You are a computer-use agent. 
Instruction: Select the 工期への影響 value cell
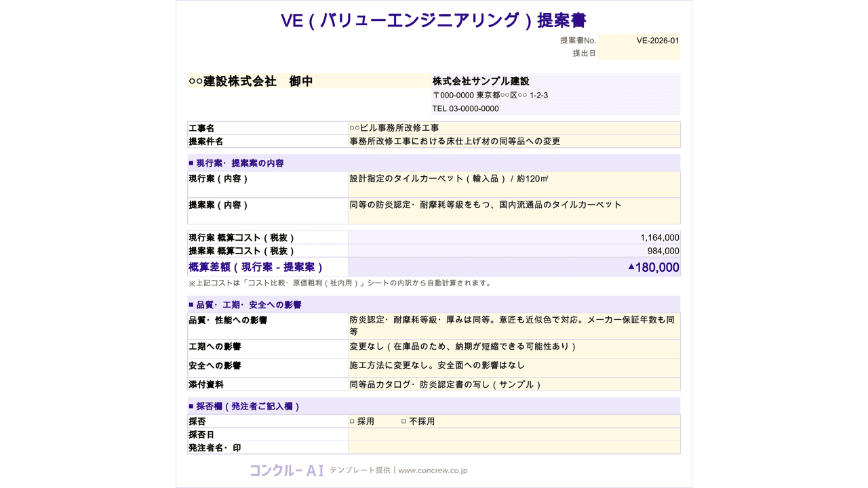pyautogui.click(x=514, y=349)
